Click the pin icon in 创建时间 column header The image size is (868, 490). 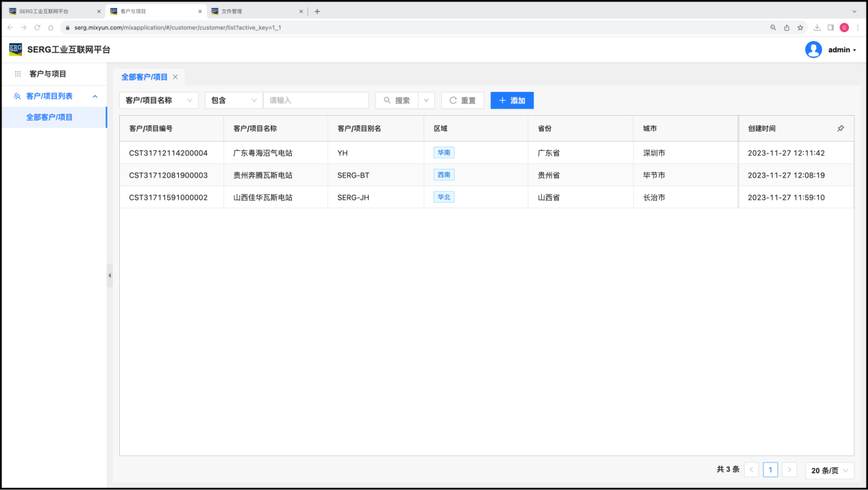841,128
